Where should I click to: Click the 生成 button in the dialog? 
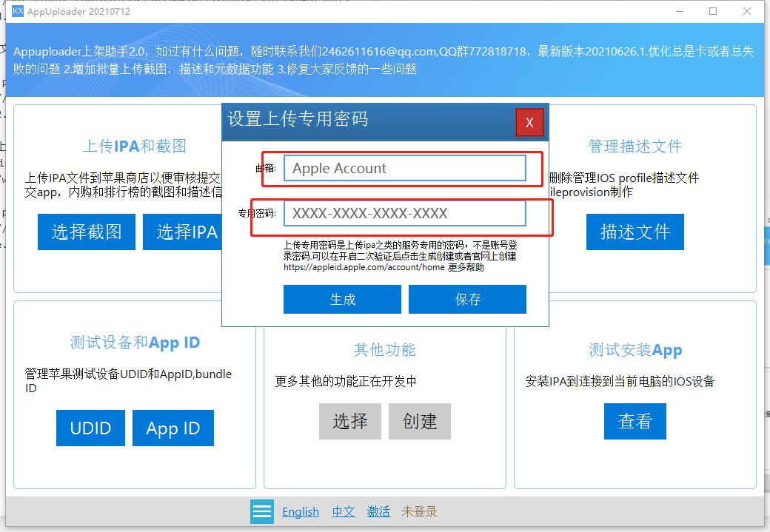coord(342,300)
